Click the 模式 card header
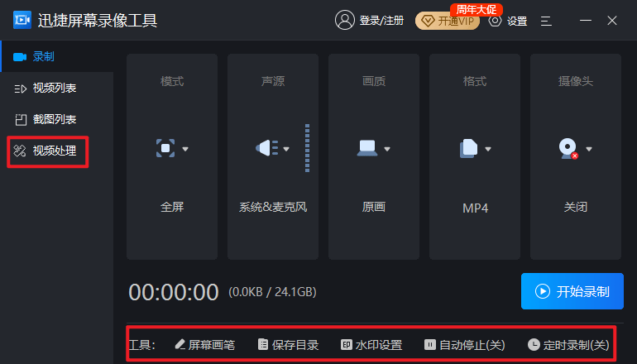The image size is (637, 364). tap(172, 81)
